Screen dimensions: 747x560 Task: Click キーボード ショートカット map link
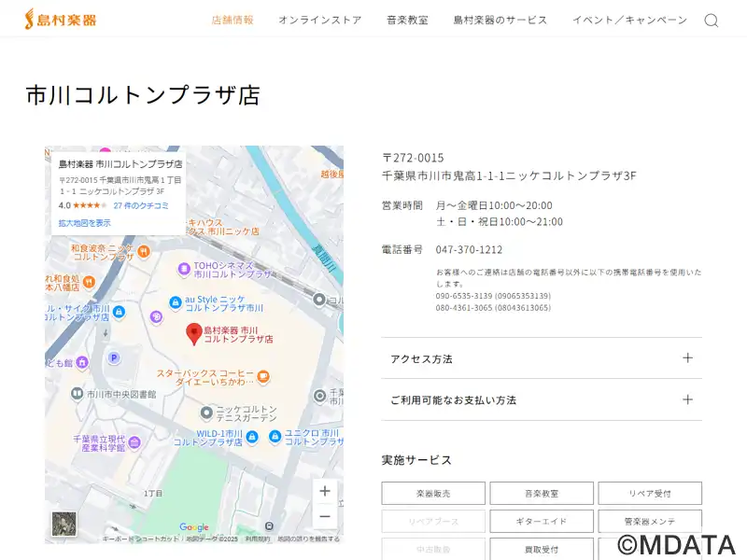141,539
